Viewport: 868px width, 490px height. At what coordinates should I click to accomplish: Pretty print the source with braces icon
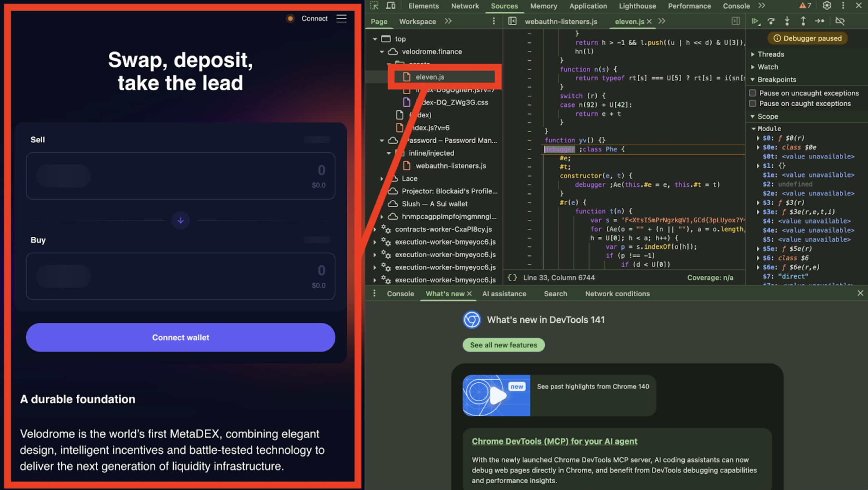pos(512,277)
